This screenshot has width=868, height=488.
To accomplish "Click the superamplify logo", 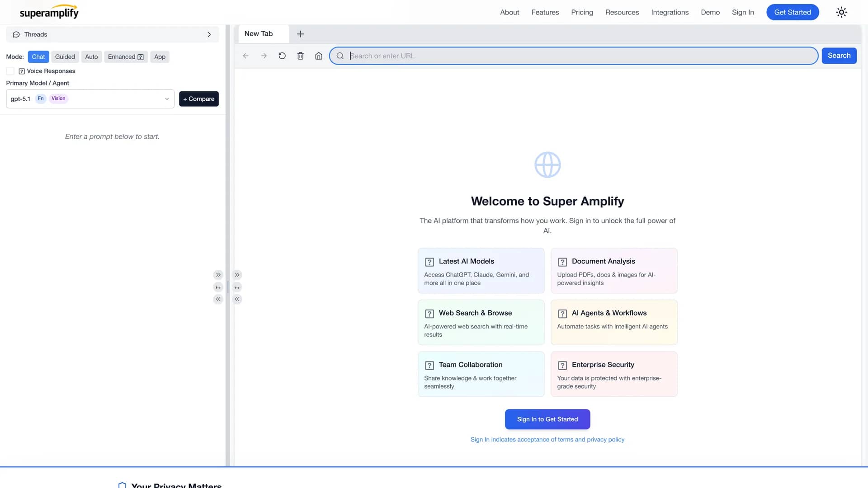I will pyautogui.click(x=49, y=12).
